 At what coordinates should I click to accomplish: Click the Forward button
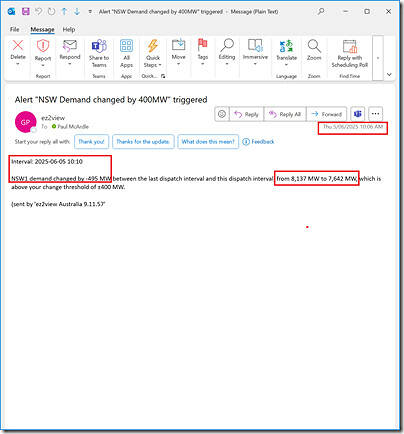coord(326,114)
